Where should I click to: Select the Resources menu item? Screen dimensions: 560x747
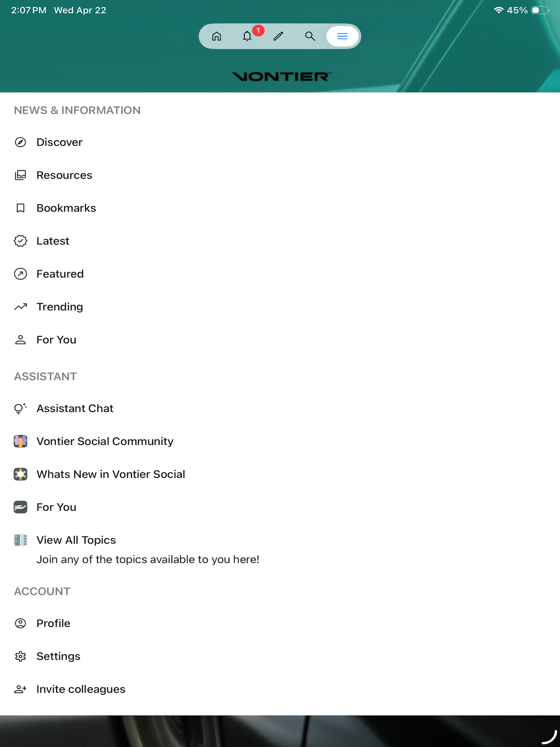280,175
